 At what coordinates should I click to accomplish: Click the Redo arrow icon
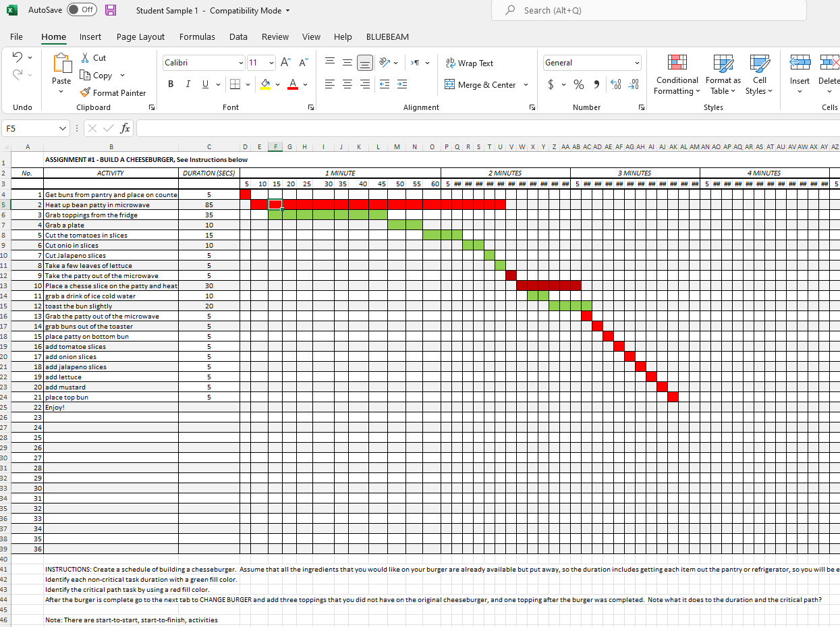pos(18,74)
